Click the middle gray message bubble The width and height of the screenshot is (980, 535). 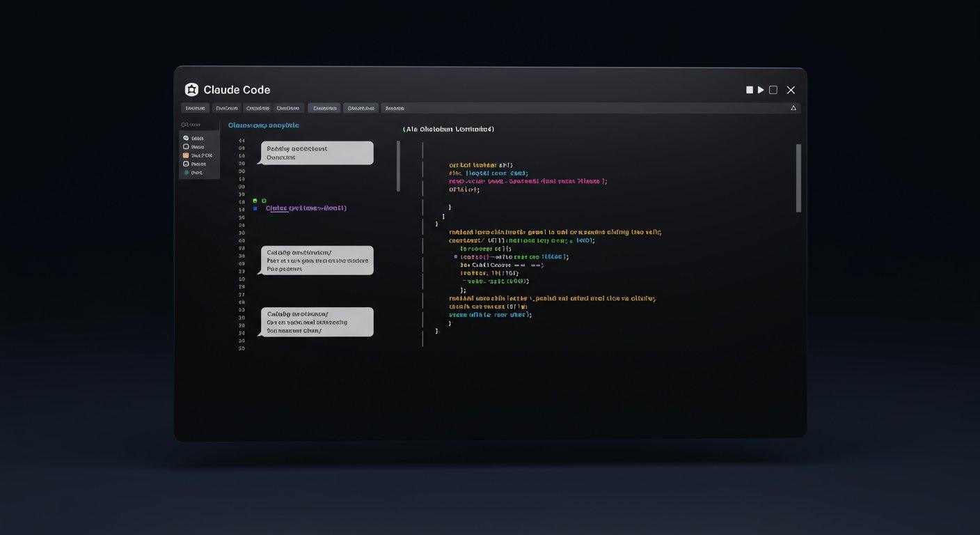(317, 261)
